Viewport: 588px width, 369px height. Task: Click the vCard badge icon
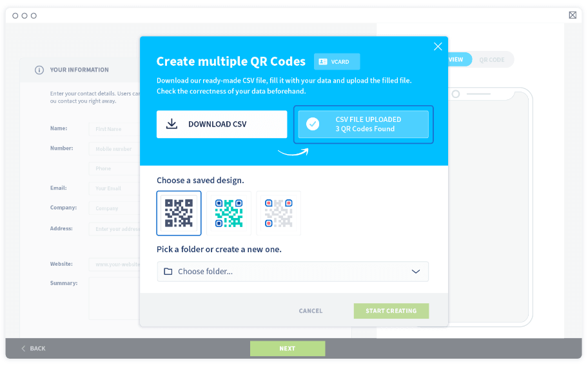point(323,61)
